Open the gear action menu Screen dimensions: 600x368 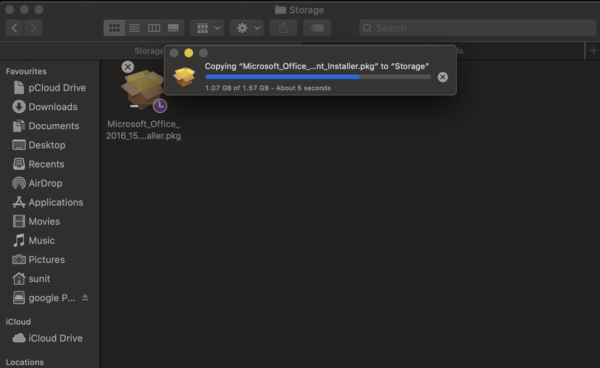247,28
